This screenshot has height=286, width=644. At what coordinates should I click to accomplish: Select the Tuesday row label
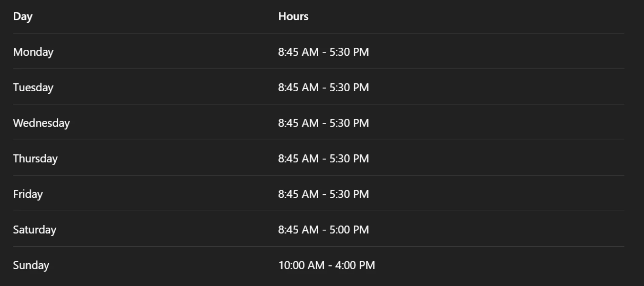pos(33,88)
